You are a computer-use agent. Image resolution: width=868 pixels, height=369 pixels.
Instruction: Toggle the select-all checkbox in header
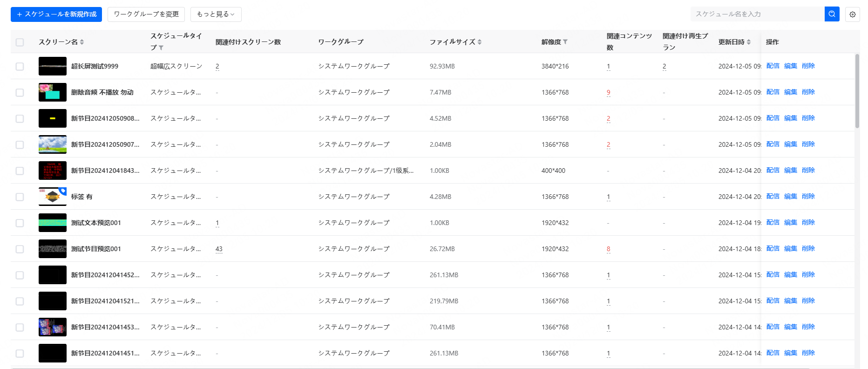(20, 42)
